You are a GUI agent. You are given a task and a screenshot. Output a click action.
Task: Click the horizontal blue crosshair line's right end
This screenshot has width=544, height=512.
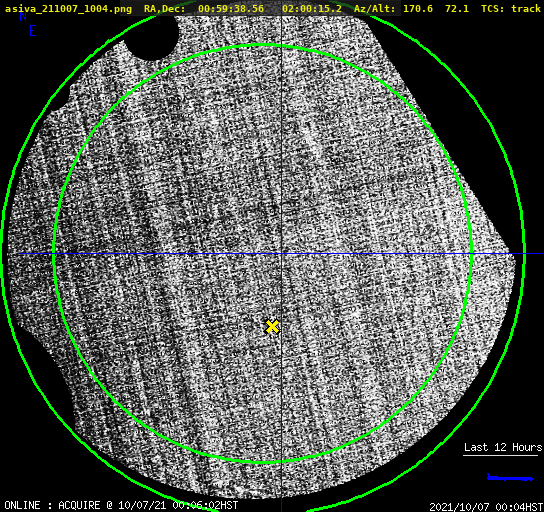[x=541, y=254]
